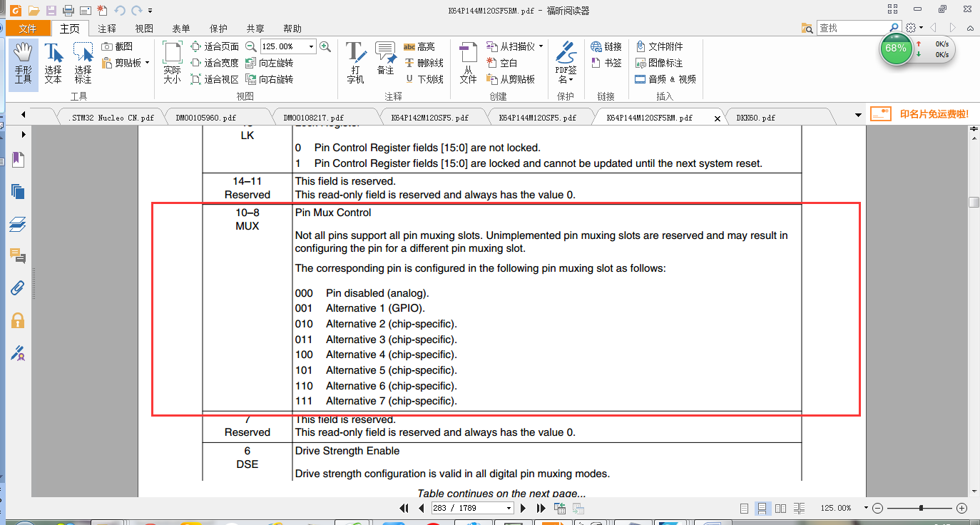Select the Typewriter tool (打字机)
This screenshot has width=980, height=525.
pos(355,63)
